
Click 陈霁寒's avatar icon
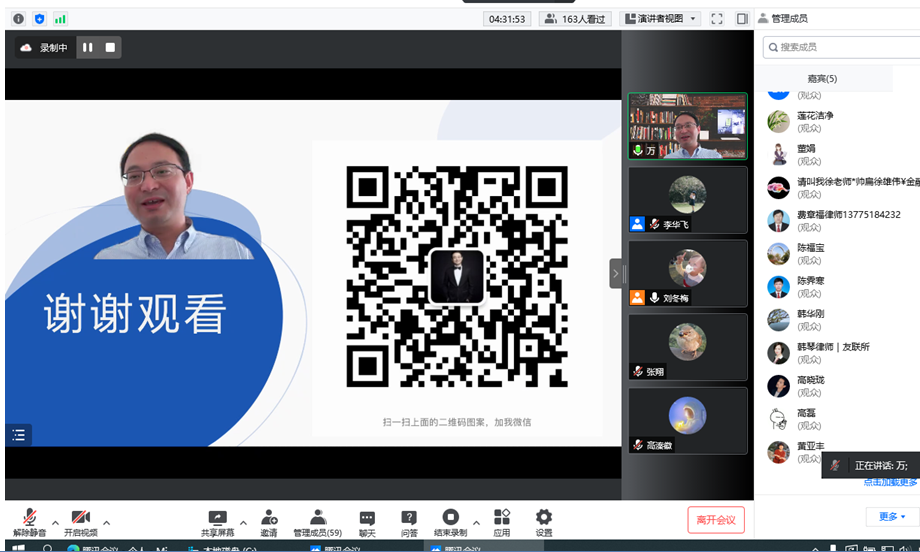[779, 287]
